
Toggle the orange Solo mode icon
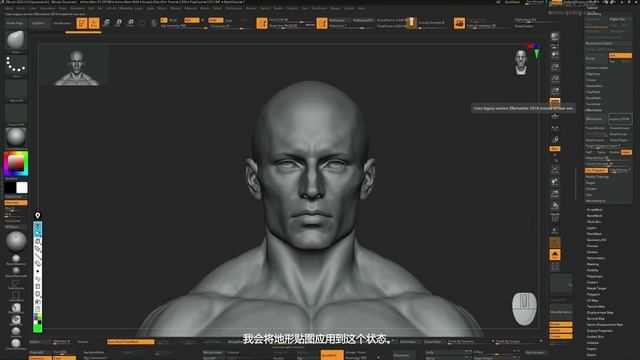[555, 255]
